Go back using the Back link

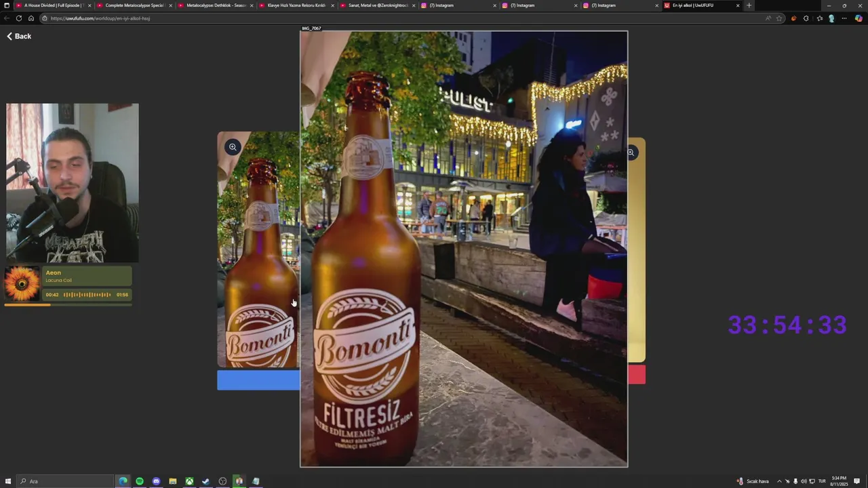19,36
